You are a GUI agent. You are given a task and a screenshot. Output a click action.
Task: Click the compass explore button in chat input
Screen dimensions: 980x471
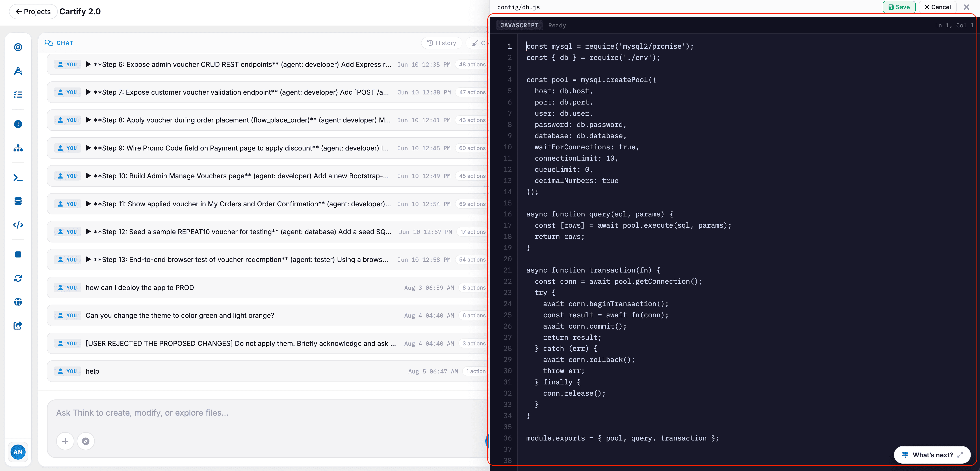pyautogui.click(x=86, y=441)
